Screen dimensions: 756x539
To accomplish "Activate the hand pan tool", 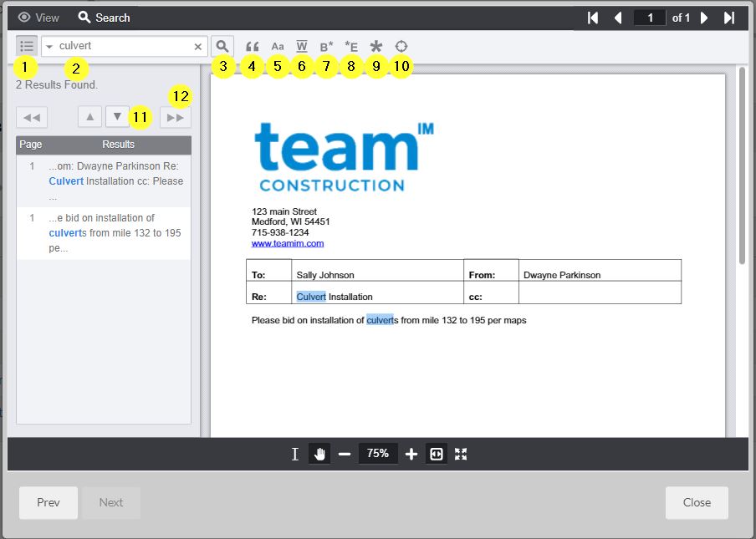I will [x=319, y=454].
